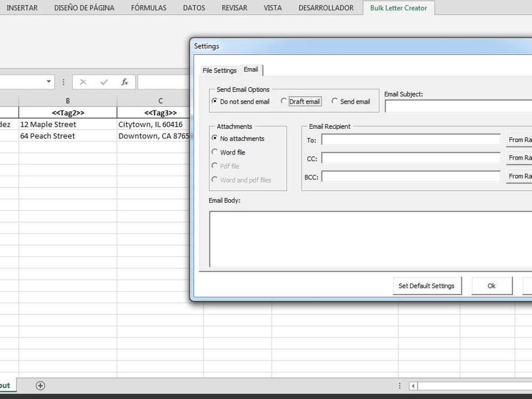Select column B header
This screenshot has width=532, height=399.
click(x=68, y=100)
